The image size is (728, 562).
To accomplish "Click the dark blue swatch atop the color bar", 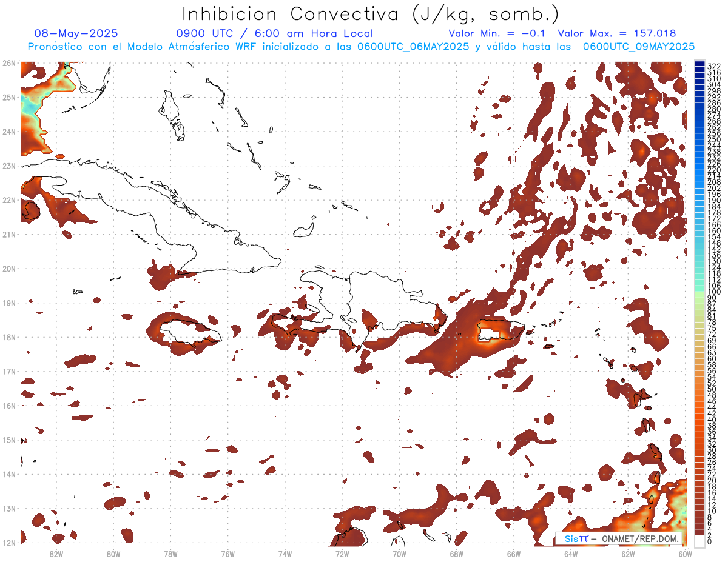I will pyautogui.click(x=699, y=64).
